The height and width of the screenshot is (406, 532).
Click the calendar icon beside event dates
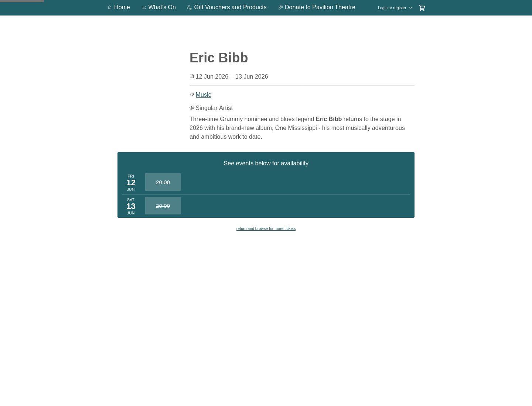[x=192, y=76]
